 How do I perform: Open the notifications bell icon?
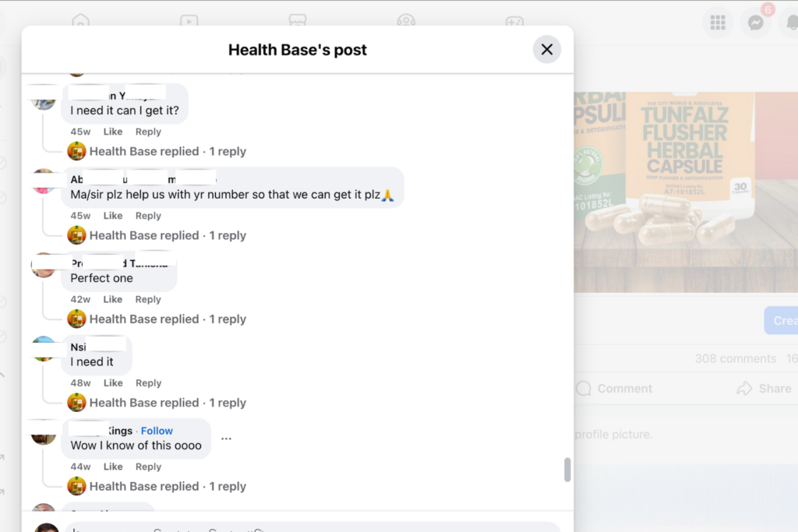pyautogui.click(x=790, y=23)
